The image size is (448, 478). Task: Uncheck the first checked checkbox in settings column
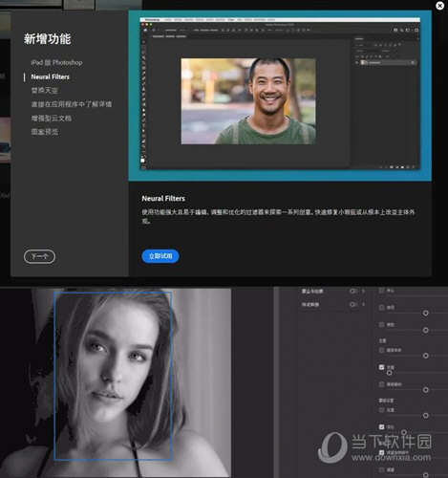[381, 367]
